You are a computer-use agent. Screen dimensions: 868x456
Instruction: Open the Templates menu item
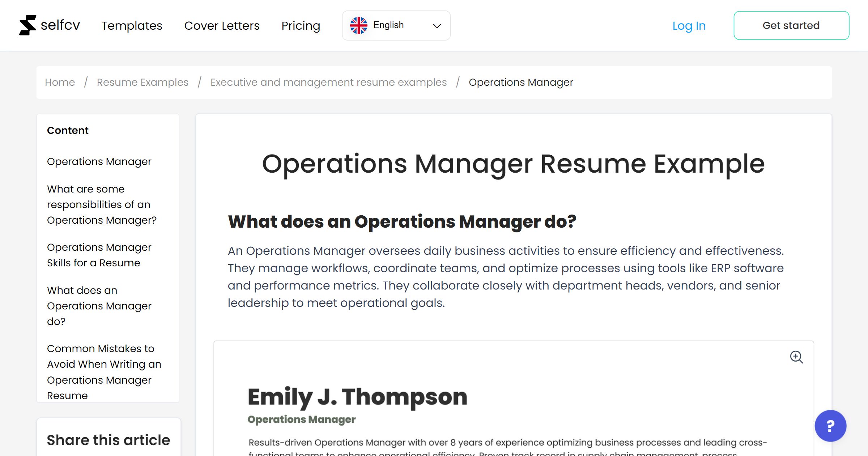(x=132, y=26)
